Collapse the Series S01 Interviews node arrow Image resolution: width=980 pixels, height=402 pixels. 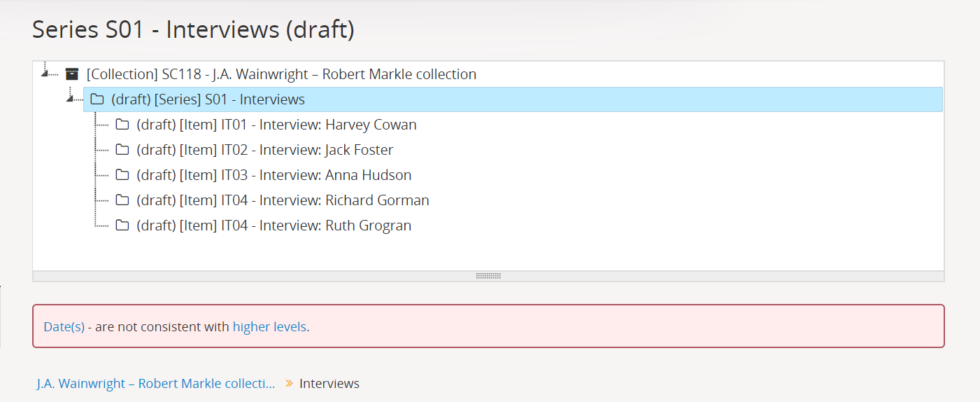(70, 97)
